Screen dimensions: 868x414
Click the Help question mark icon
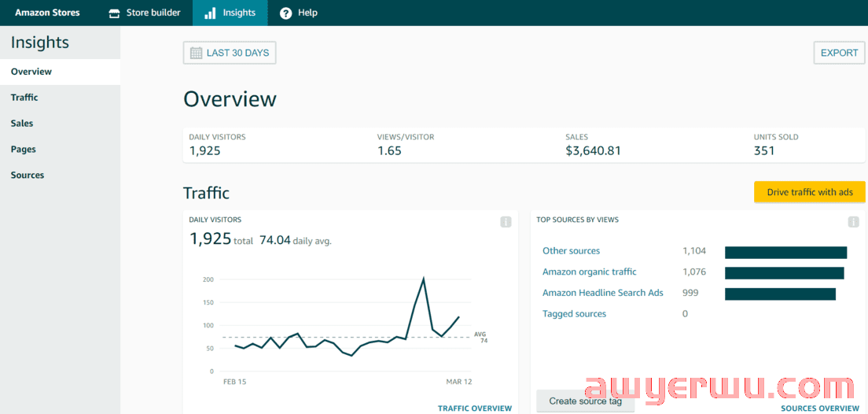(285, 13)
